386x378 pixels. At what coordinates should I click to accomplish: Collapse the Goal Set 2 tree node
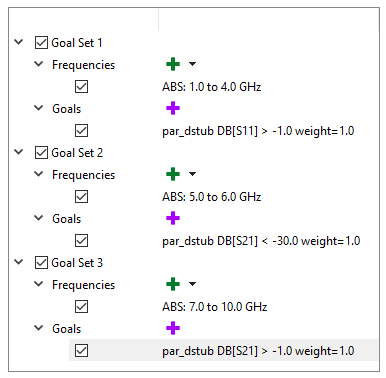coord(19,152)
